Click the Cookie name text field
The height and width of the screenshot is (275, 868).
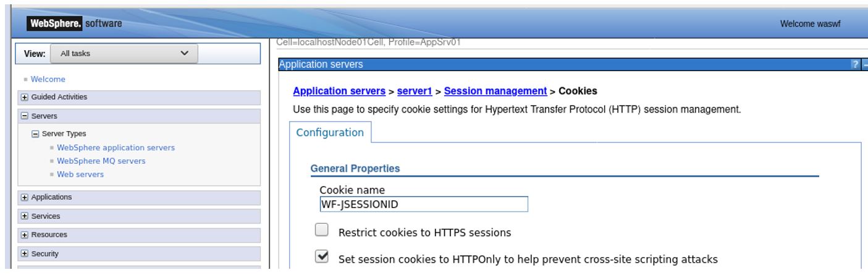click(423, 205)
